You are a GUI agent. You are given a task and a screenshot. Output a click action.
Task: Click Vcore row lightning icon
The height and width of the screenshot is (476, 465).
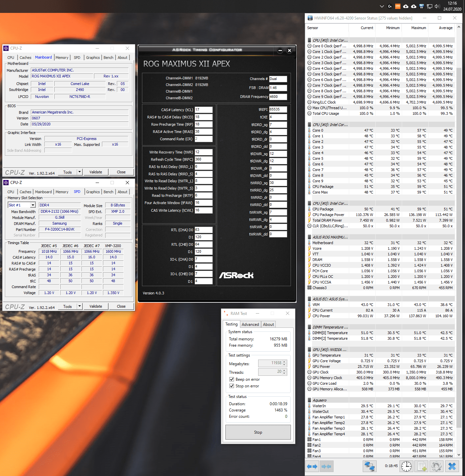309,248
